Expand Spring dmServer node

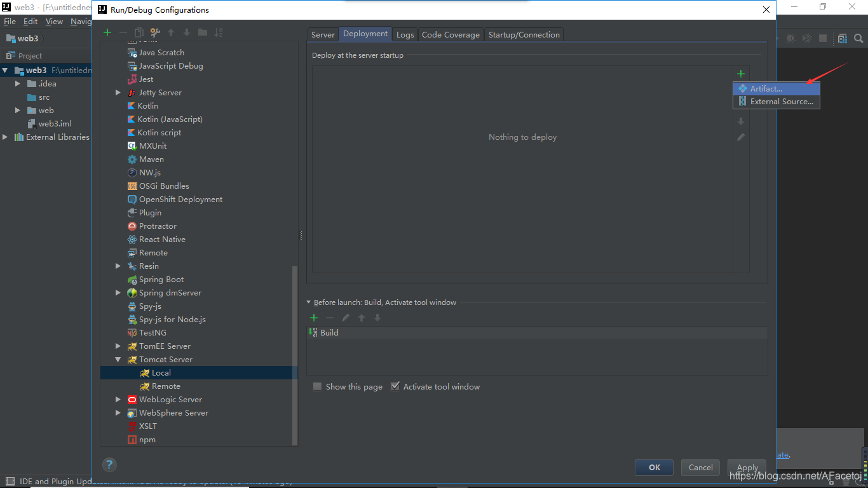pyautogui.click(x=118, y=293)
